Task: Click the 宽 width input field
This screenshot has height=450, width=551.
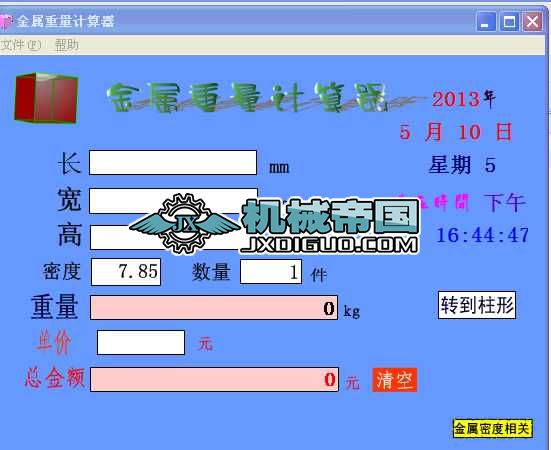Action: tap(173, 201)
